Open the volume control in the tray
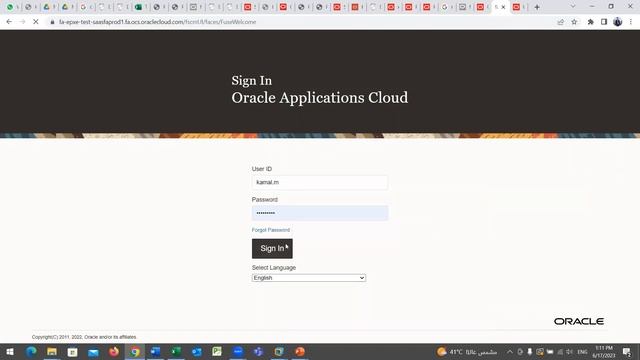 click(x=570, y=352)
